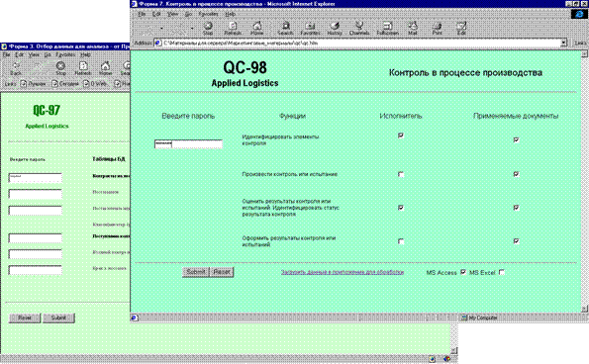The width and height of the screenshot is (589, 364).
Task: Toggle Применяемые документы checkbox for 'Оформить результаты контроля'
Action: (x=516, y=241)
